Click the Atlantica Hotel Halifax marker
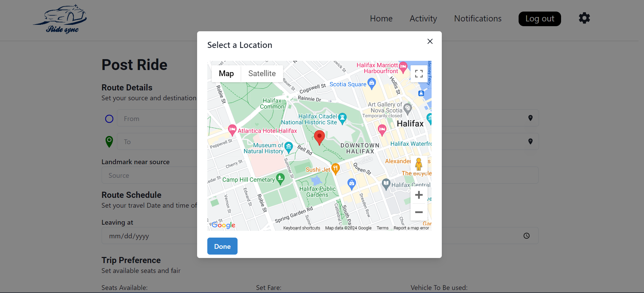The width and height of the screenshot is (644, 293). [x=232, y=130]
